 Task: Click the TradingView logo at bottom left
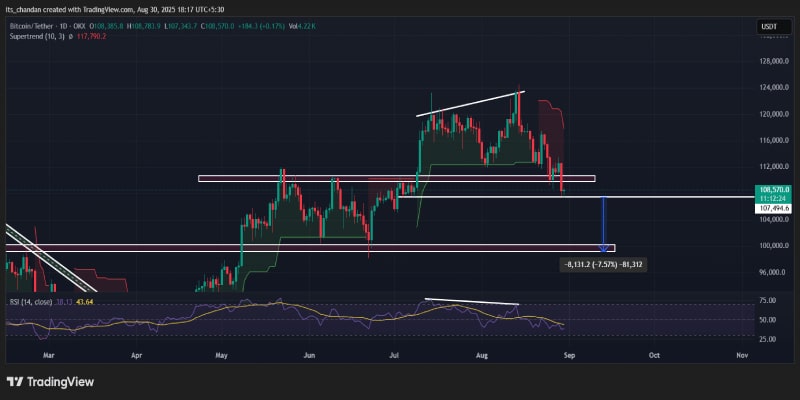(x=51, y=382)
